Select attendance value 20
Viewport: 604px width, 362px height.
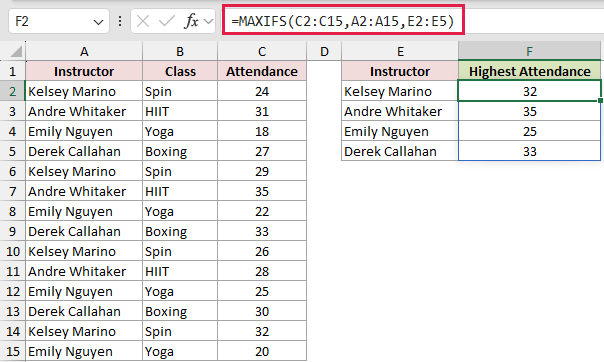tap(262, 352)
